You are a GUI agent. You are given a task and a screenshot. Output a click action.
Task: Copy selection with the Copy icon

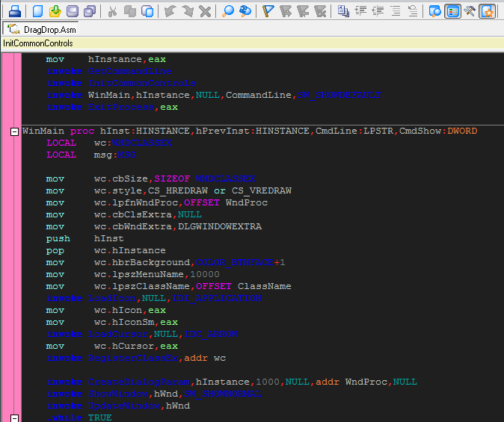click(130, 11)
